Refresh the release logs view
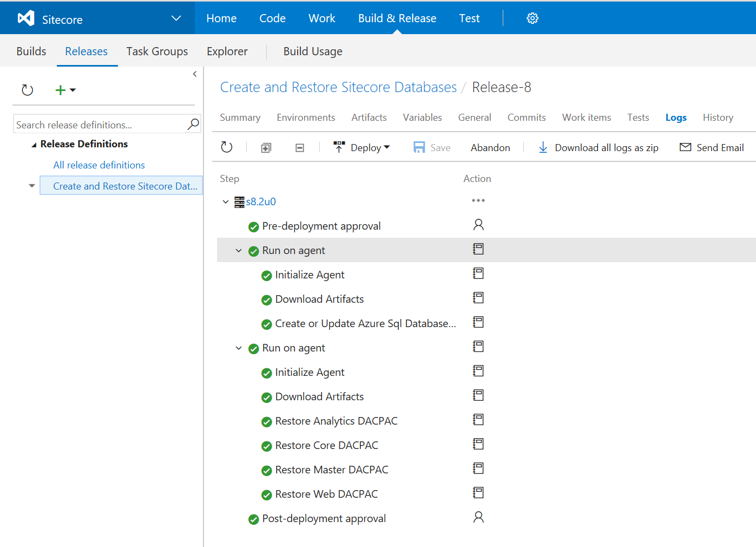This screenshot has width=756, height=547. point(227,147)
